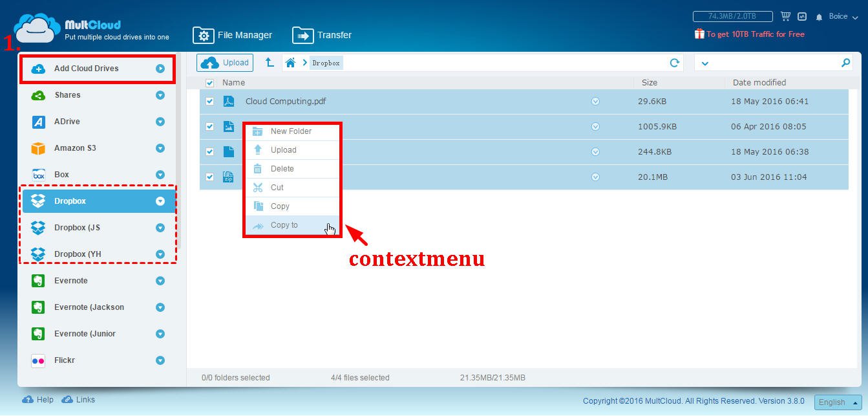The height and width of the screenshot is (416, 868).
Task: Expand the active Dropbox dropdown arrow
Action: 160,201
